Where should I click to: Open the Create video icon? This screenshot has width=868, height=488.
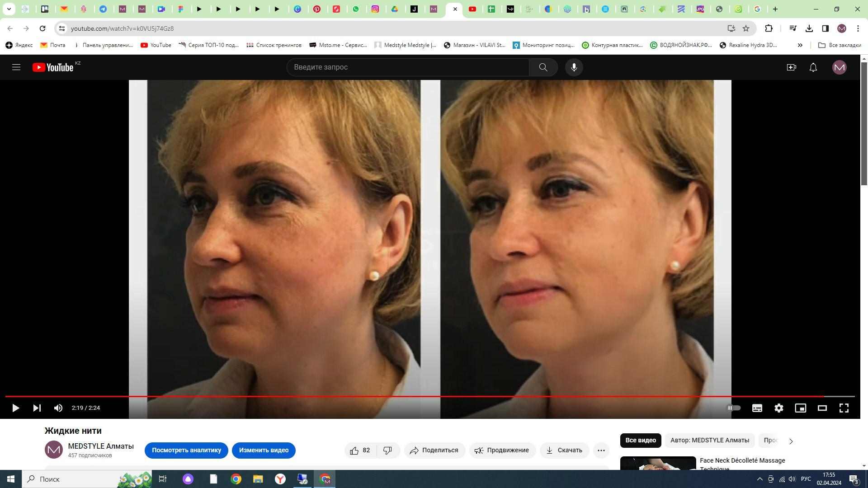click(791, 67)
